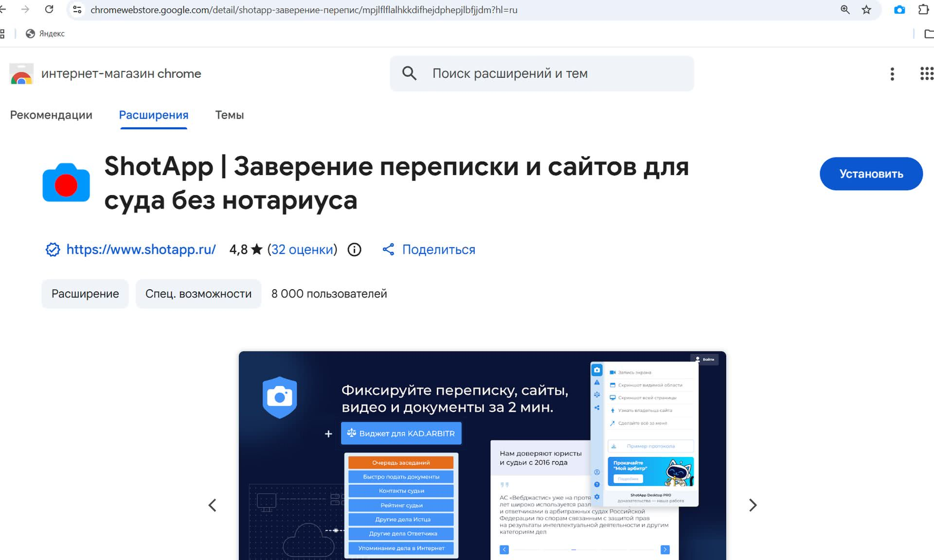
Task: Click the all bookmarks folder icon
Action: point(928,34)
